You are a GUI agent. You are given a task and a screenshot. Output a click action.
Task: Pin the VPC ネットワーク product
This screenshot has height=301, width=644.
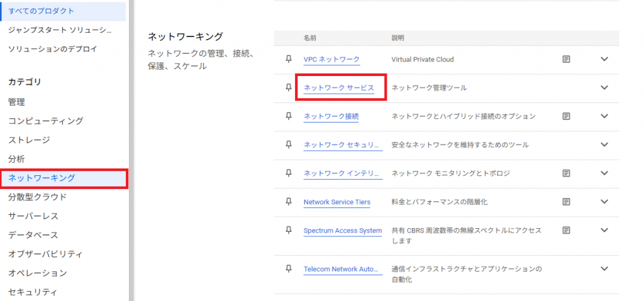pyautogui.click(x=288, y=59)
